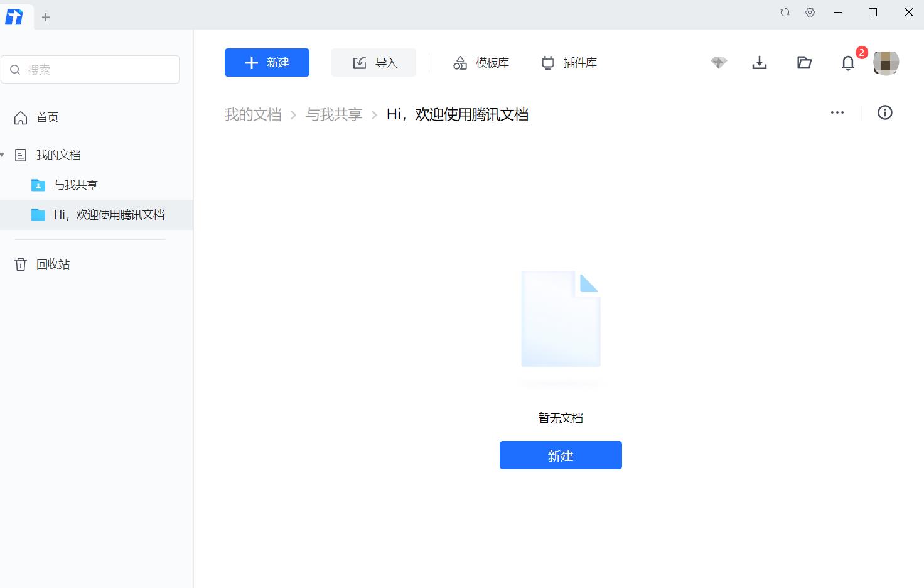
Task: Open 插件库 plugin library
Action: tap(569, 63)
